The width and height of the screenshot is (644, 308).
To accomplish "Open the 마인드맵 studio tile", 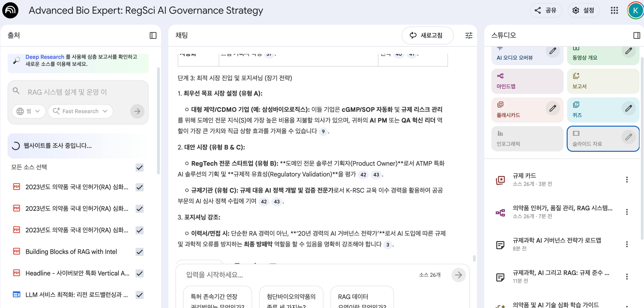I will point(527,81).
